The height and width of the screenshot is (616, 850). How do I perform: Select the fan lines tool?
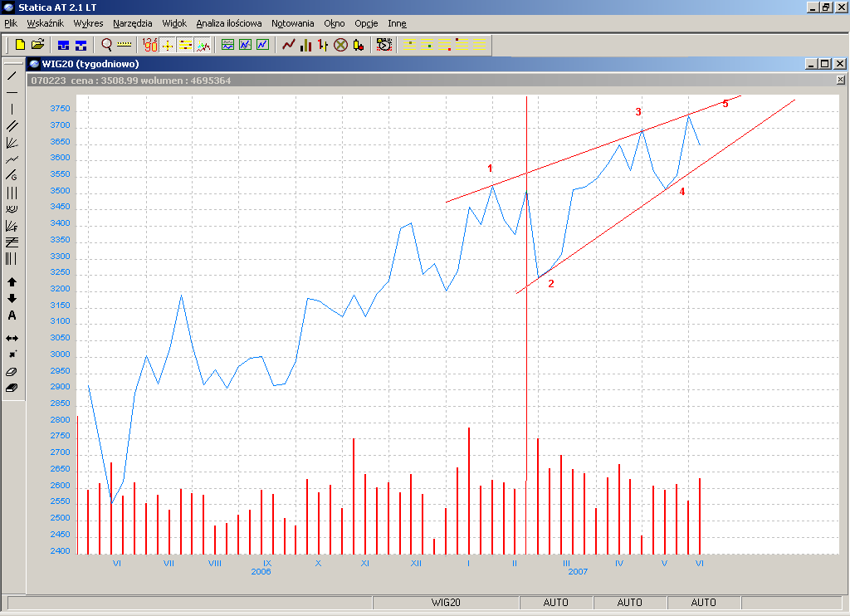click(12, 143)
